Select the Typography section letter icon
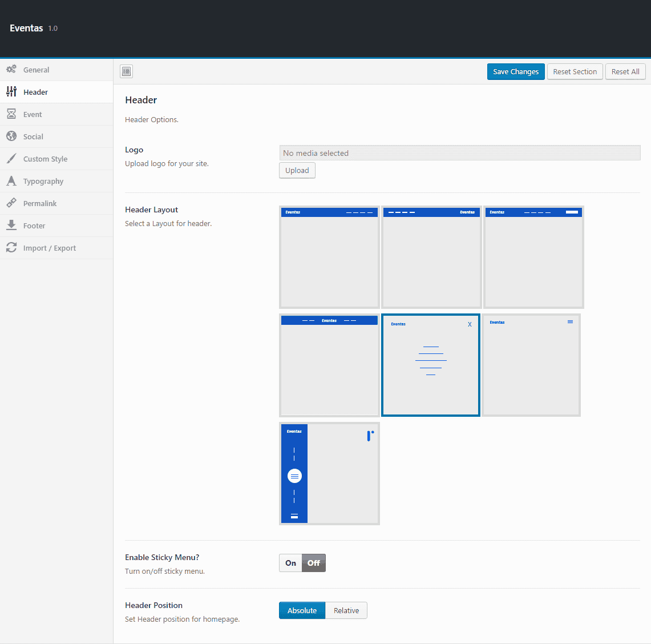This screenshot has width=651, height=644. click(11, 180)
